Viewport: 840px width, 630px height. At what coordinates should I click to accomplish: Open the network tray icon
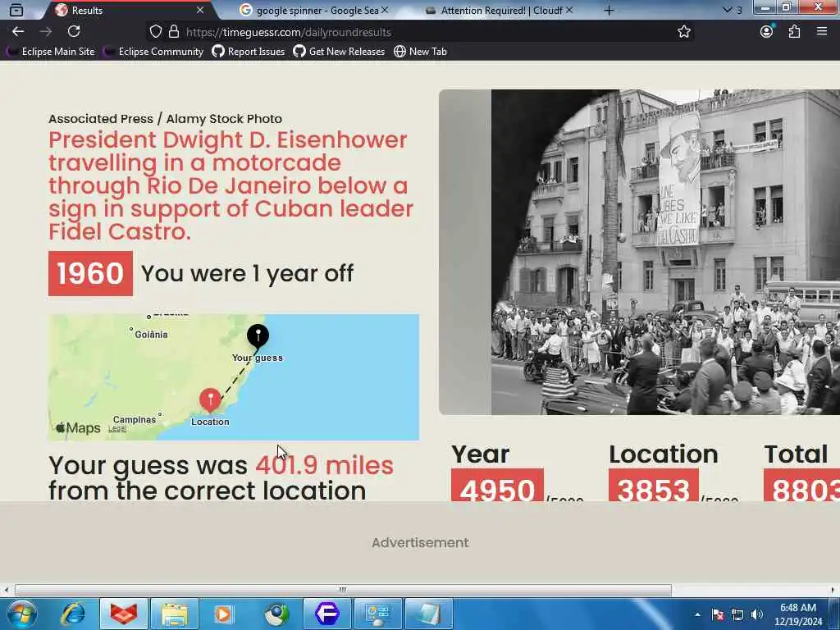tap(737, 614)
